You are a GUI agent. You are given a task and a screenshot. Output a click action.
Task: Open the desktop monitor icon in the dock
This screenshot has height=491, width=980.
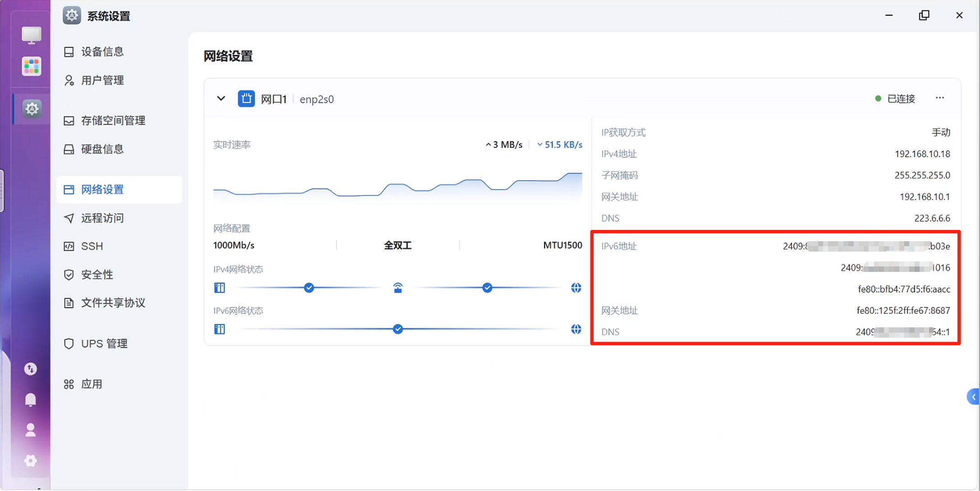[x=31, y=35]
